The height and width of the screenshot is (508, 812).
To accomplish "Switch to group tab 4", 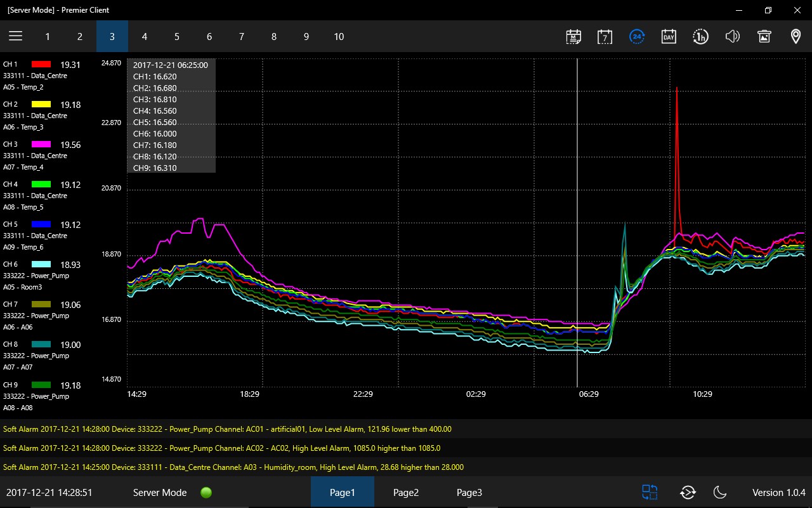I will pos(145,36).
